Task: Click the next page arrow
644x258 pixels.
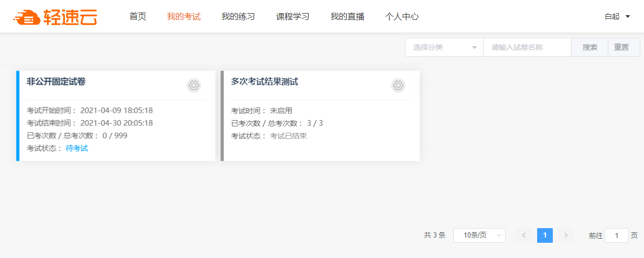Action: click(566, 235)
